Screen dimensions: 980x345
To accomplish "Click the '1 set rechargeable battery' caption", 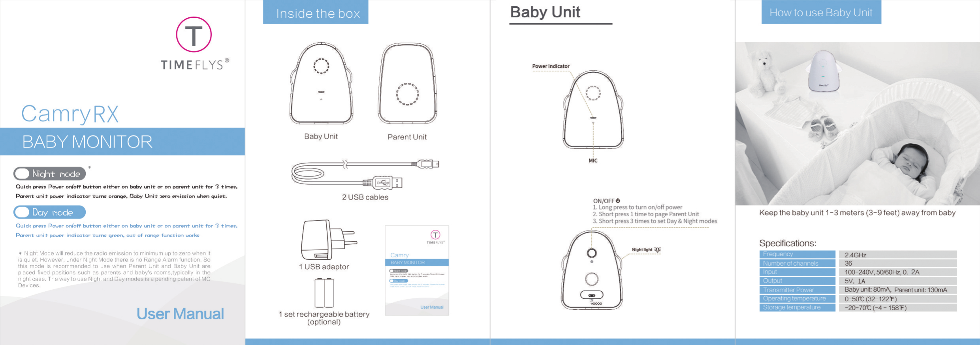I will coord(324,314).
